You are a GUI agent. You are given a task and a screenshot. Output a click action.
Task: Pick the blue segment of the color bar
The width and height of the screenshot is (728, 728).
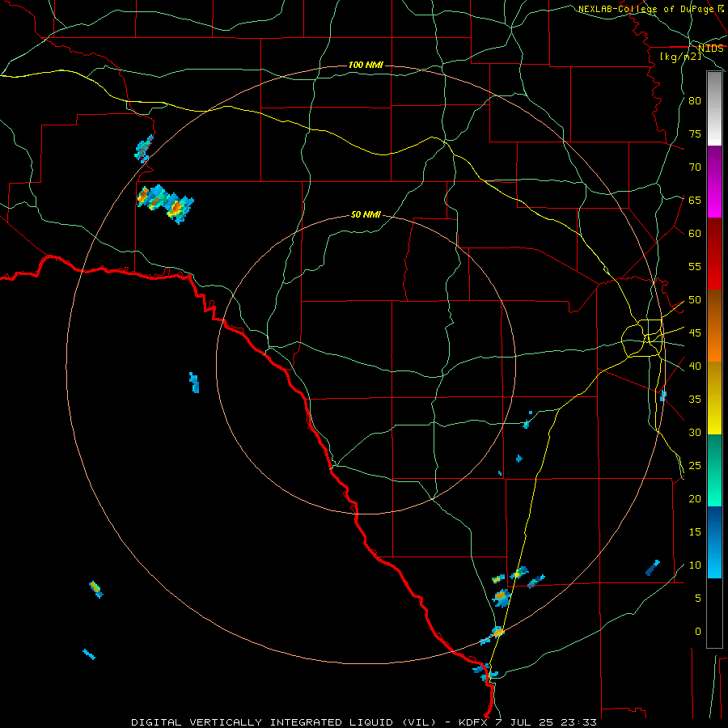click(714, 542)
